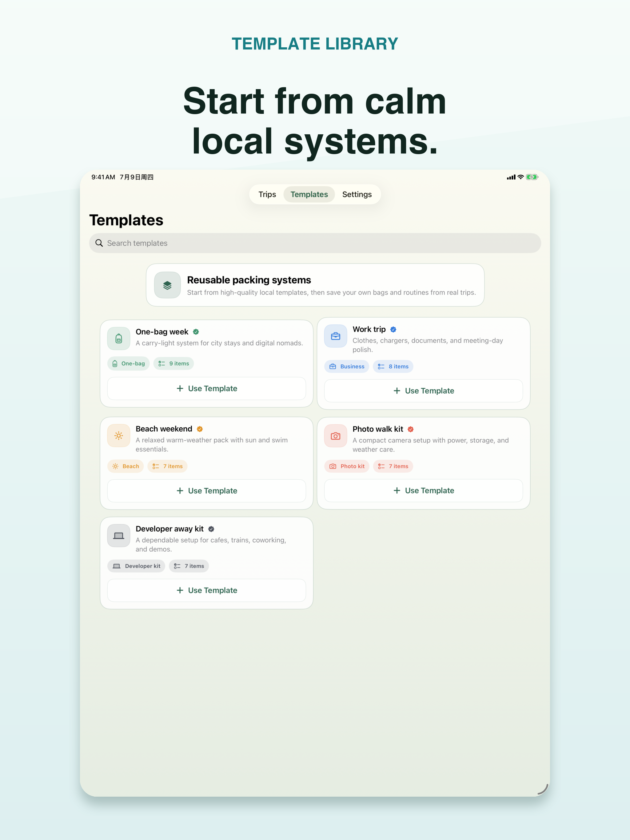Click the One-bag category tag
This screenshot has width=630, height=840.
129,363
